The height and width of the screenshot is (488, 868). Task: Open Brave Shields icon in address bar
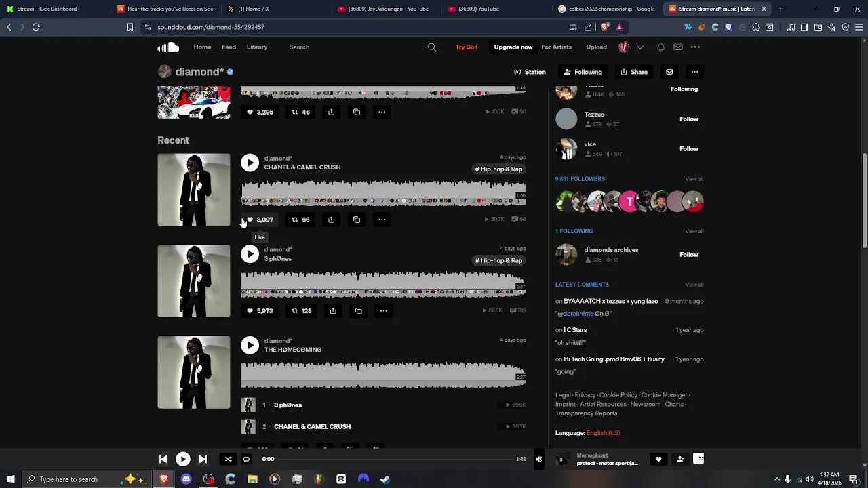605,27
